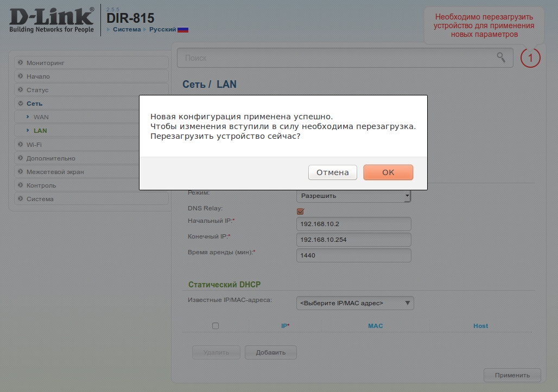Viewport: 558px width, 392px height.
Task: Open the notification counter circle
Action: 530,57
